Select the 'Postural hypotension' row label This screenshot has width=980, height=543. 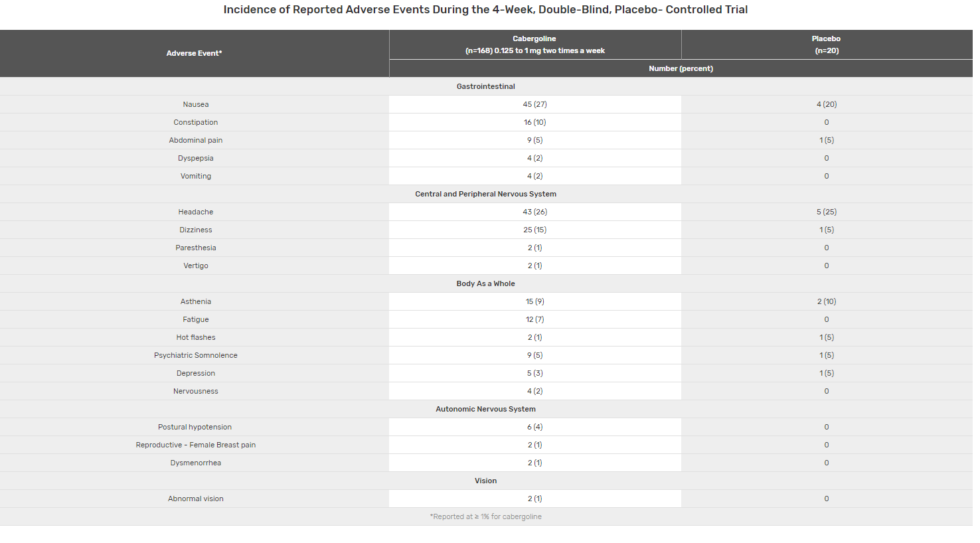(195, 427)
